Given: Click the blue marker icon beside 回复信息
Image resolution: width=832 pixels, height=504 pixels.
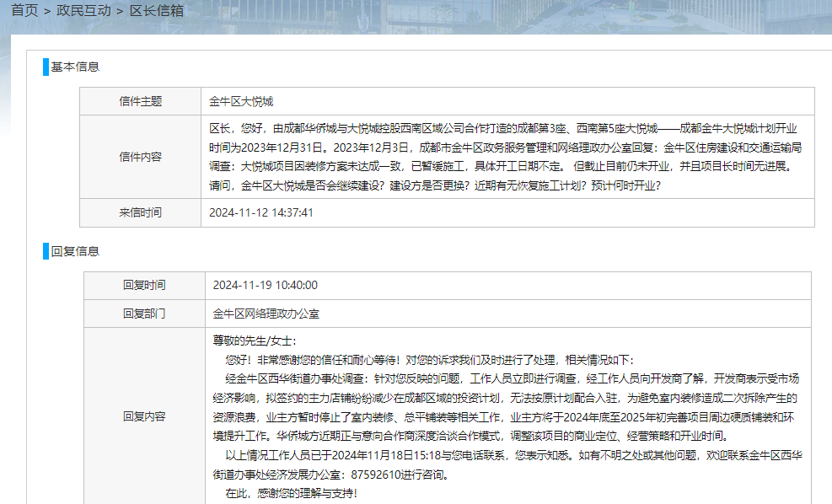Looking at the screenshot, I should tap(44, 251).
